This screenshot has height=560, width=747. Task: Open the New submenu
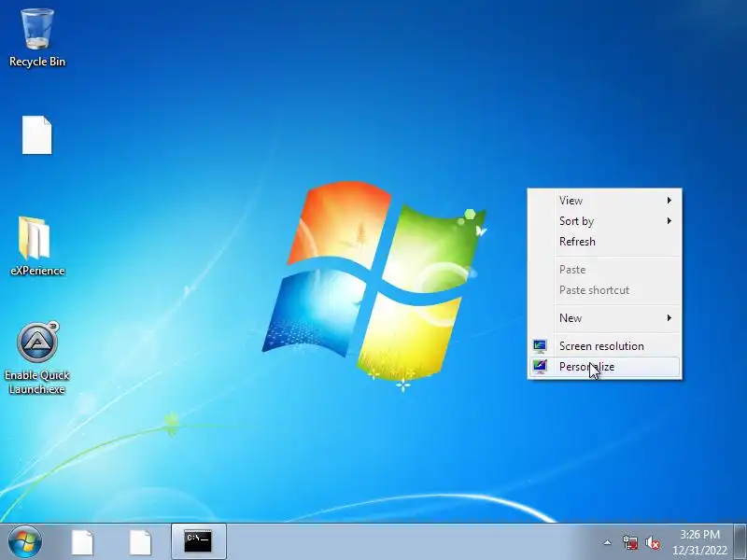604,318
